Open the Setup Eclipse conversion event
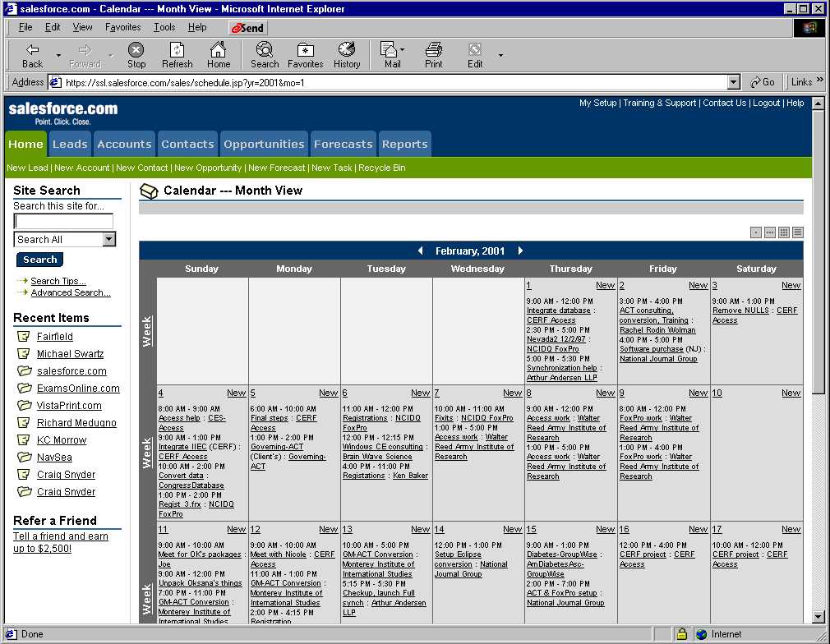The height and width of the screenshot is (644, 830). point(458,559)
